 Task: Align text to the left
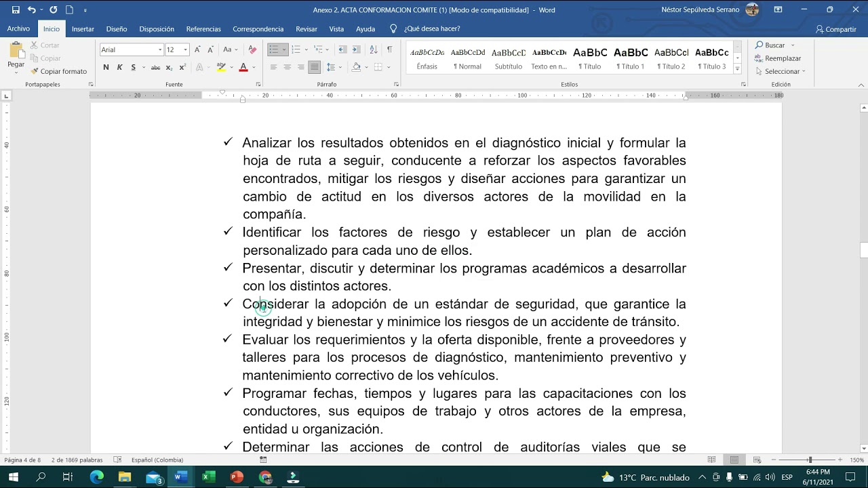point(273,67)
